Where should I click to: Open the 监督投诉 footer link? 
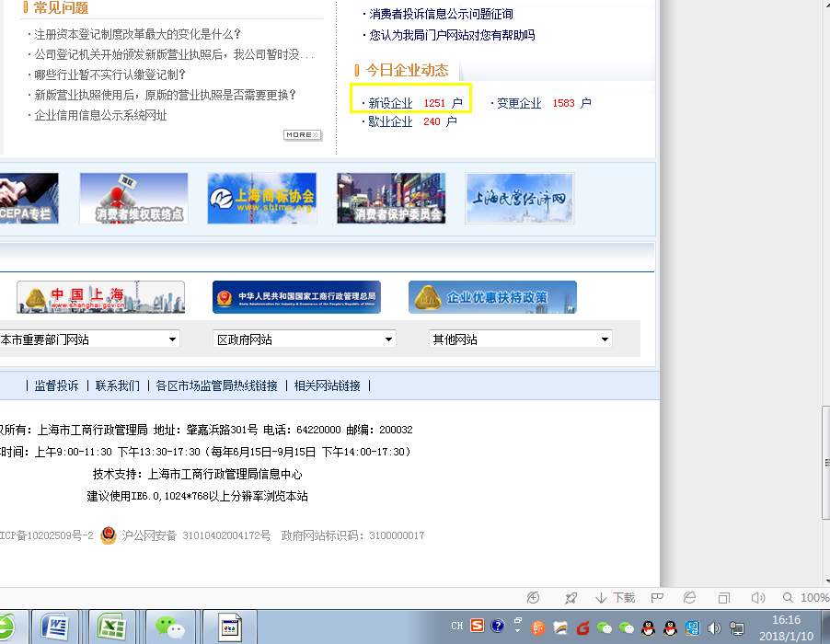point(57,385)
